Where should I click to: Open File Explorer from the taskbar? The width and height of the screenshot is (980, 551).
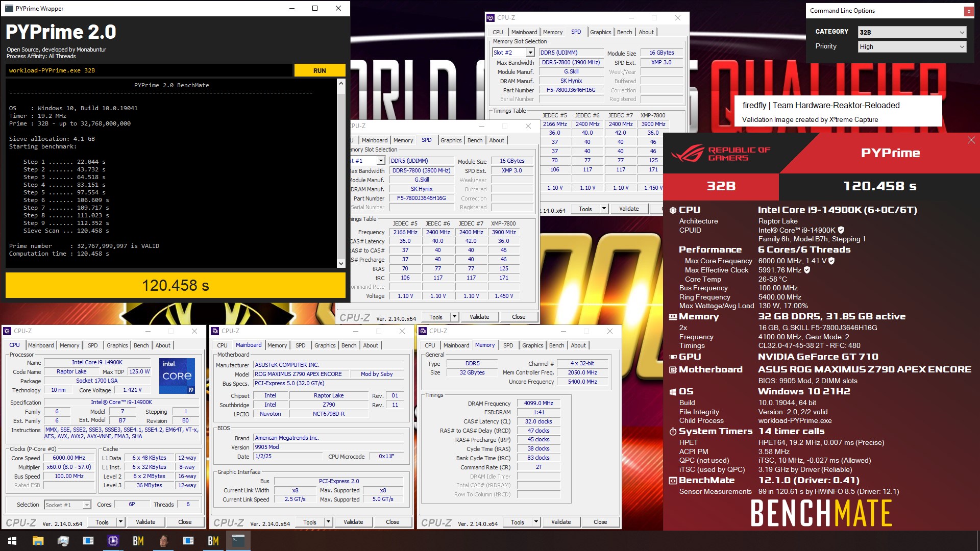click(38, 541)
